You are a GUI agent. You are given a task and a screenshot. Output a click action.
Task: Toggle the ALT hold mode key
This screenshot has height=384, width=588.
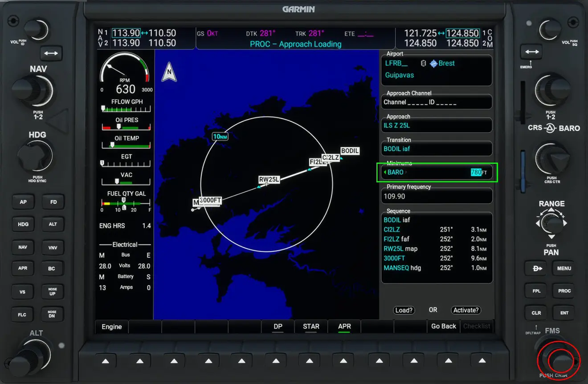click(x=53, y=224)
